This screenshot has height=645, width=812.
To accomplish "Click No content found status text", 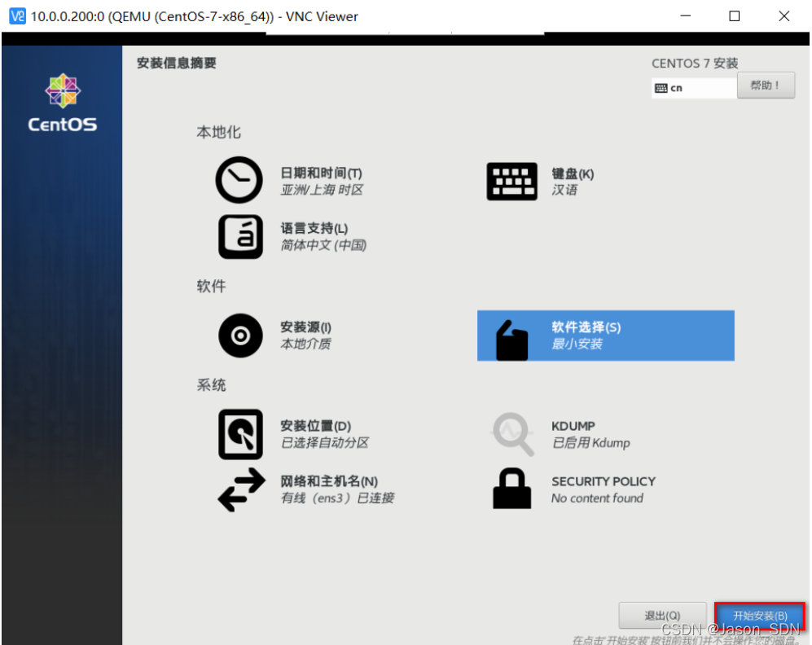I will tap(597, 498).
